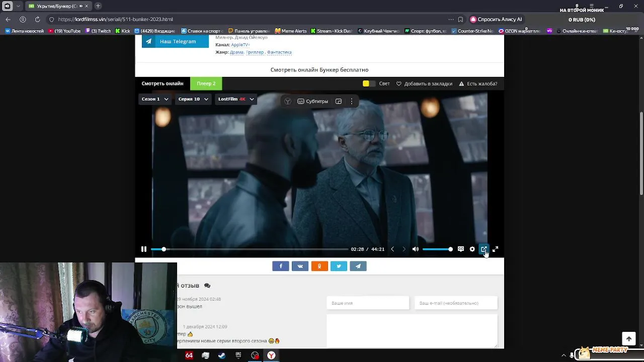The image size is (644, 362).
Task: Open the AIDA64 taskbar icon
Action: (189, 355)
